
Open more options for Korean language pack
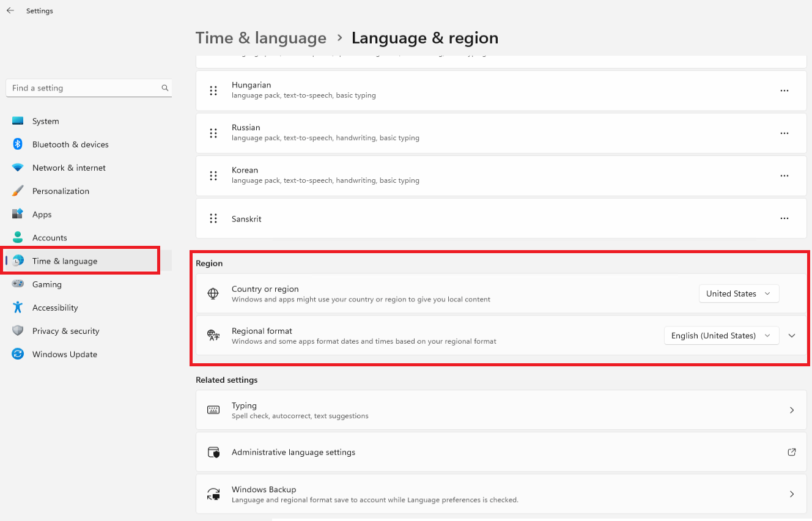pyautogui.click(x=784, y=176)
